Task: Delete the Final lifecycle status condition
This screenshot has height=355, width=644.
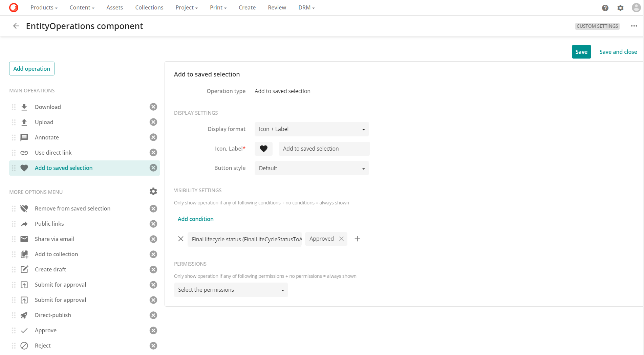Action: tap(181, 239)
